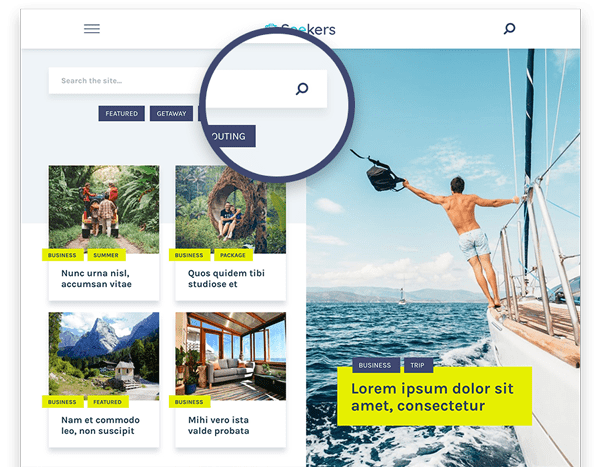Screen dimensions: 600x467
Task: Click BUSINESS tag on Quos quidem card
Action: point(189,255)
